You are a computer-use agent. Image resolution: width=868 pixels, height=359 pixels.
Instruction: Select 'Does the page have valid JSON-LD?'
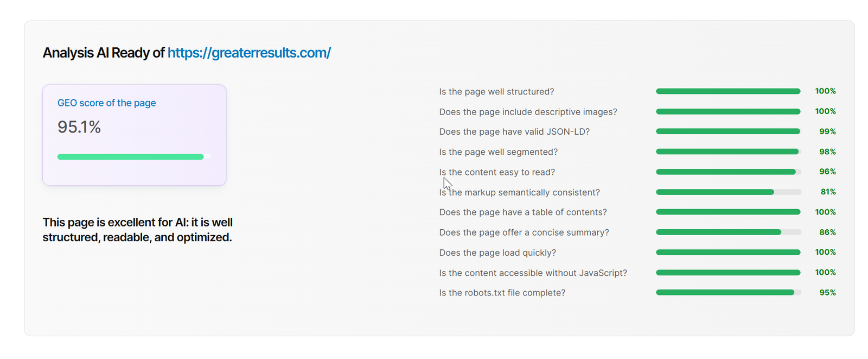(514, 132)
